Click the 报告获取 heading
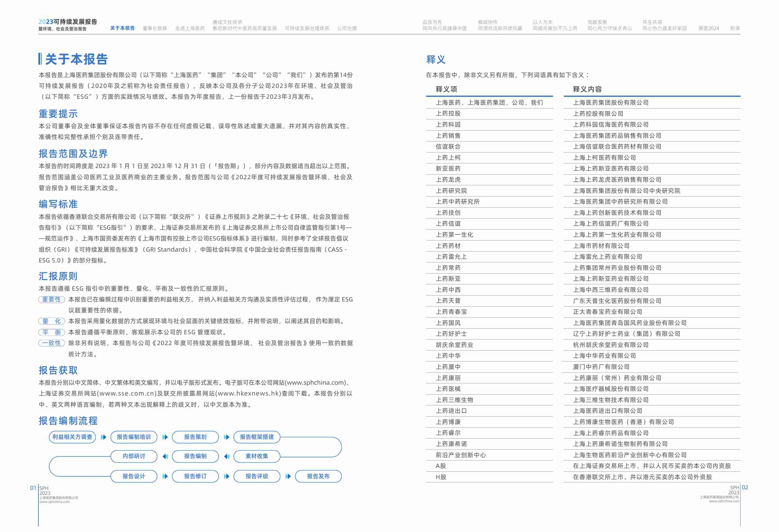Image resolution: width=779 pixels, height=532 pixels. [58, 370]
